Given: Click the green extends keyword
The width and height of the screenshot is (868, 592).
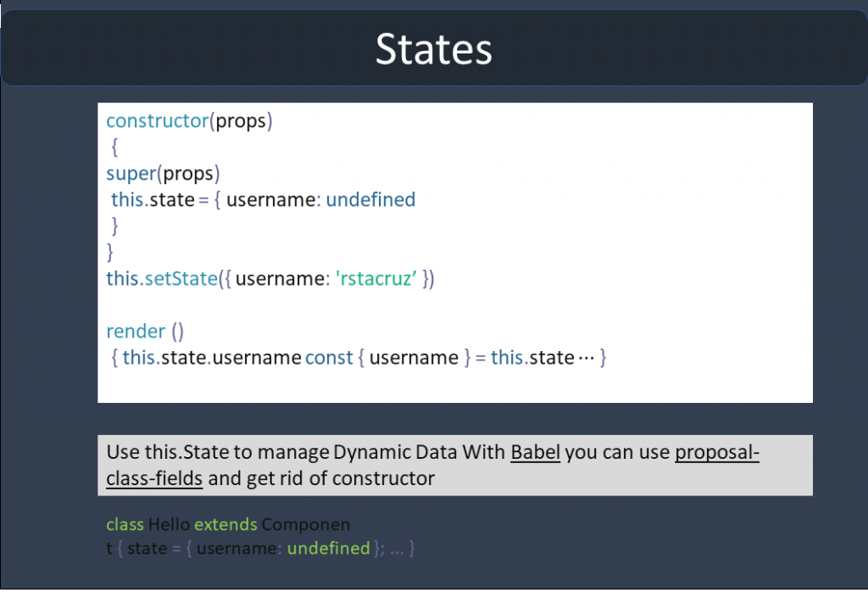Looking at the screenshot, I should tap(225, 524).
